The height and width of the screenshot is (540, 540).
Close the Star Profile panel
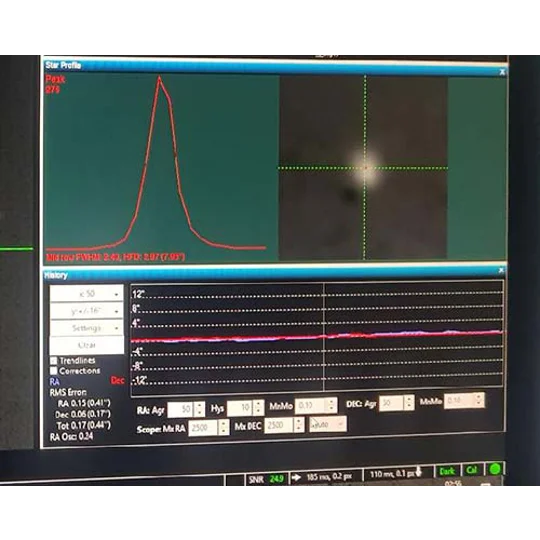tap(502, 72)
